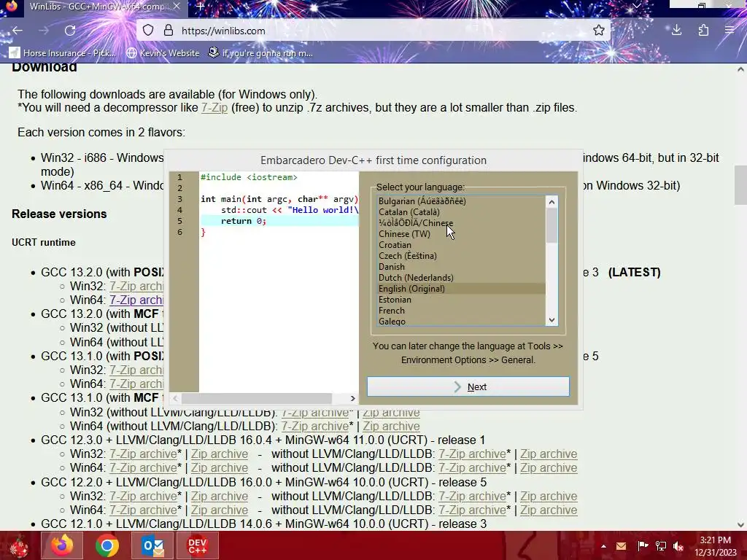Open GCC 12.2.0 Win64 Zip archive link
Image resolution: width=747 pixels, height=560 pixels.
pyautogui.click(x=220, y=510)
